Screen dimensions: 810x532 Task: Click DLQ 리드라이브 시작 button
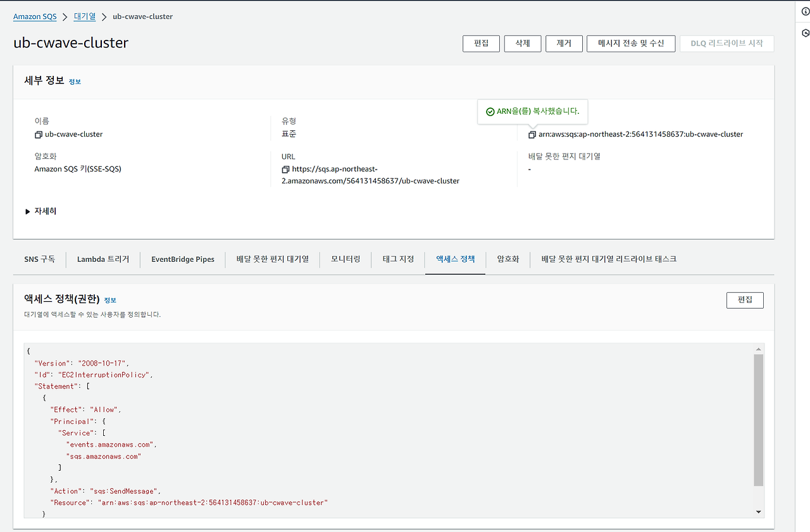[x=726, y=44]
